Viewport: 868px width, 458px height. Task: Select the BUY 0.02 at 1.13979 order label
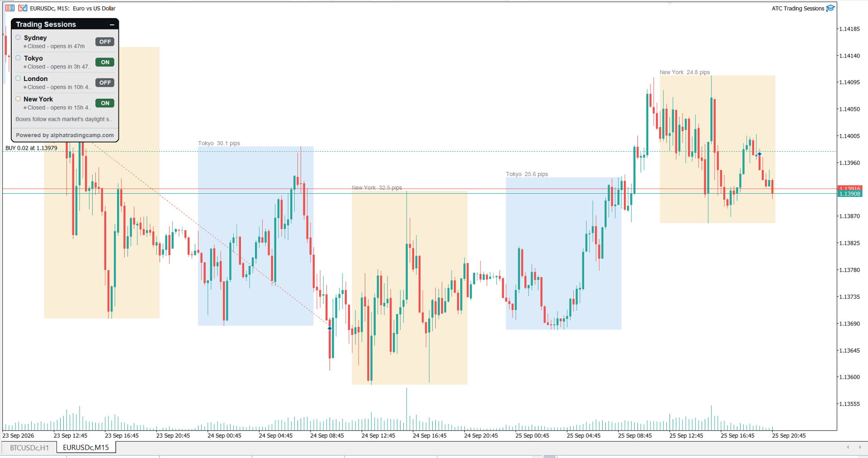31,148
